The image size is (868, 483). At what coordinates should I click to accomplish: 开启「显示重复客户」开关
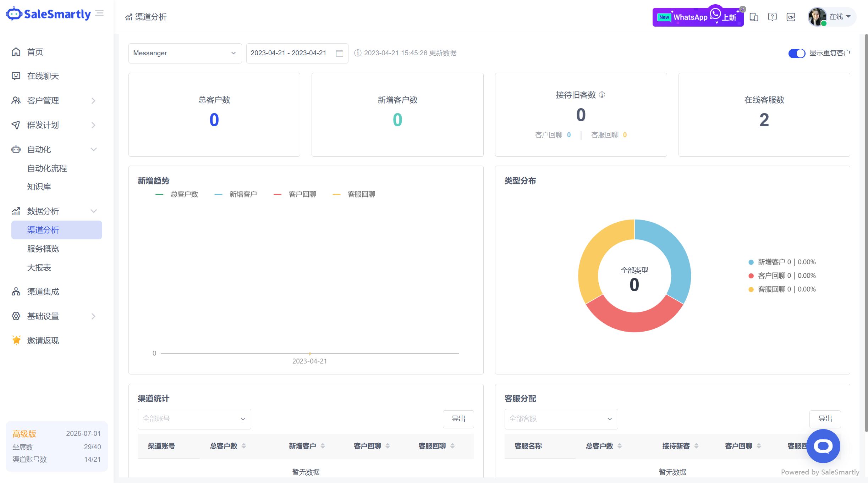point(797,53)
